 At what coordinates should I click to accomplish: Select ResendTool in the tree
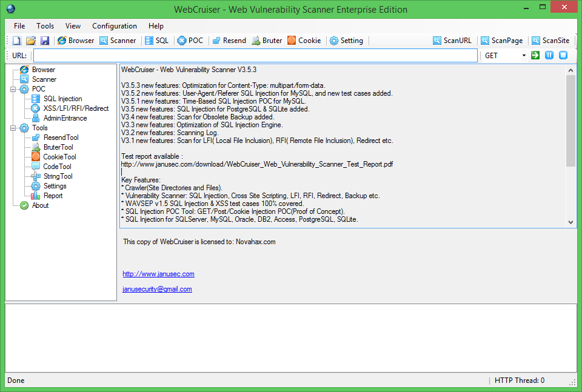[61, 137]
